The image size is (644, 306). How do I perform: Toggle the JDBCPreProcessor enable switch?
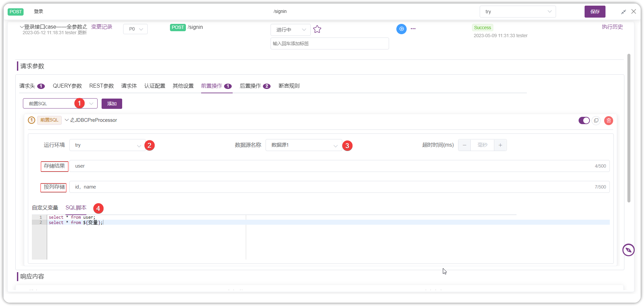tap(584, 120)
